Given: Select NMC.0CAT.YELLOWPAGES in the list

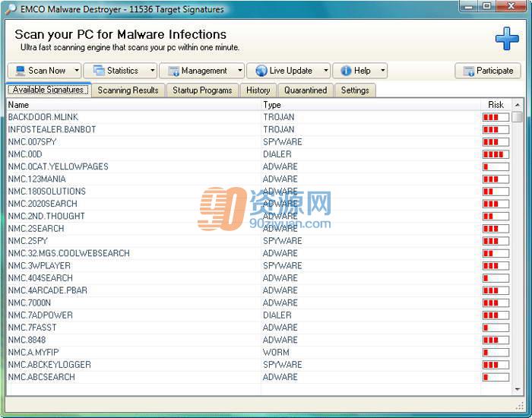Looking at the screenshot, I should click(x=259, y=166).
